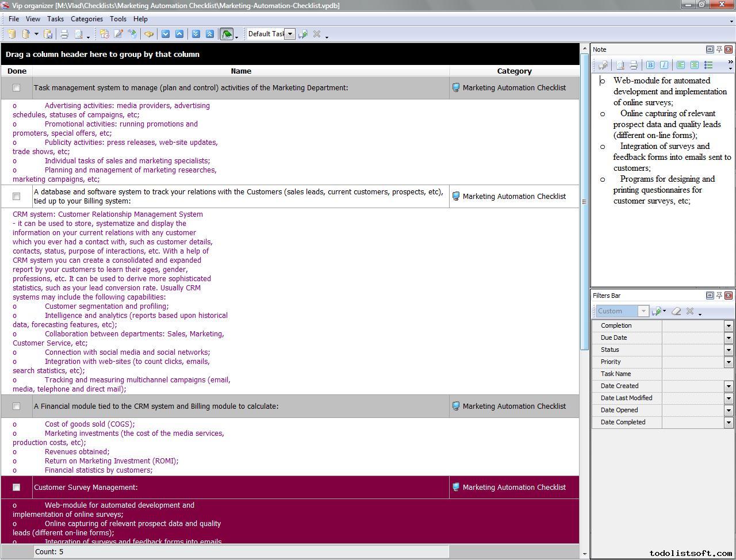Expand the Due Date filter dropdown

(x=728, y=338)
